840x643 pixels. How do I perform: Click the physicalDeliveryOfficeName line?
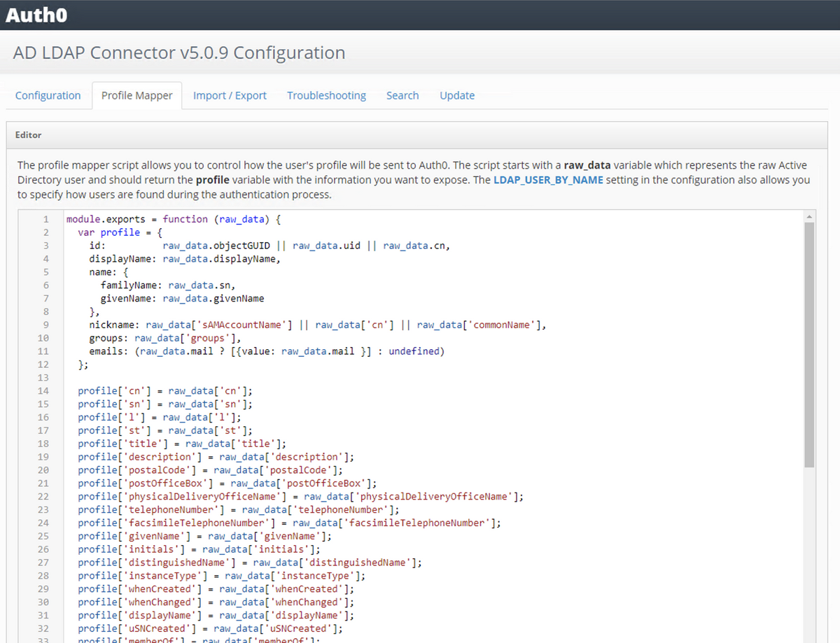click(300, 497)
